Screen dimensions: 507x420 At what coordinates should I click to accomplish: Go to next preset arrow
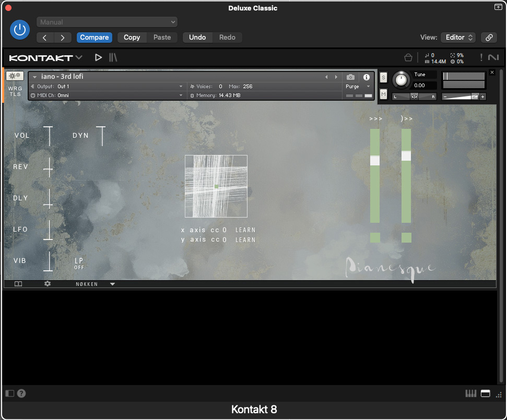click(x=63, y=38)
